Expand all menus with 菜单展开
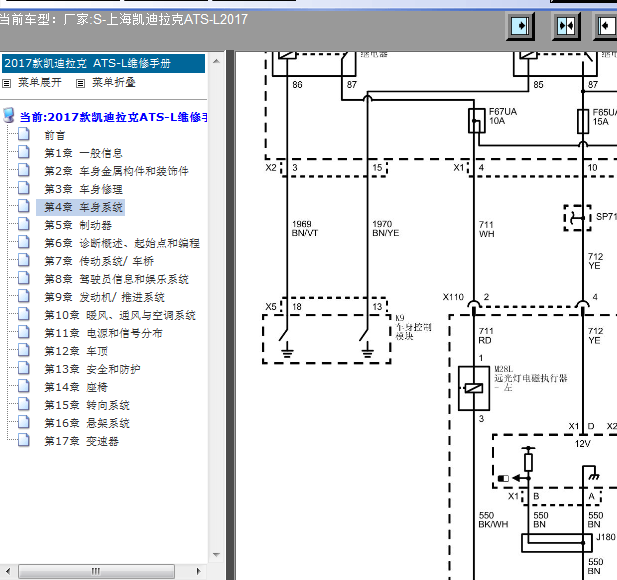The image size is (617, 580). tap(40, 83)
